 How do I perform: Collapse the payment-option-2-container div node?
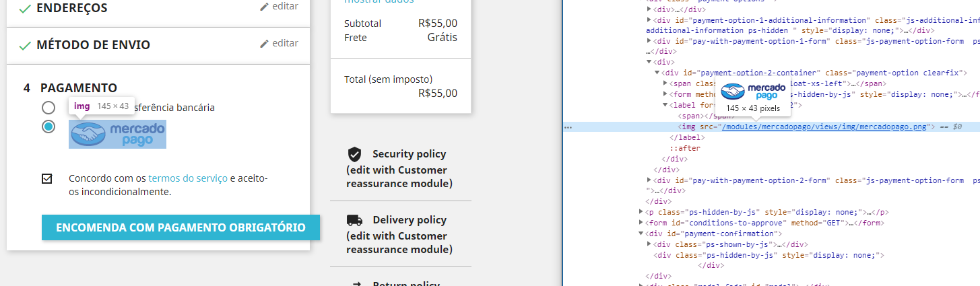tap(657, 73)
